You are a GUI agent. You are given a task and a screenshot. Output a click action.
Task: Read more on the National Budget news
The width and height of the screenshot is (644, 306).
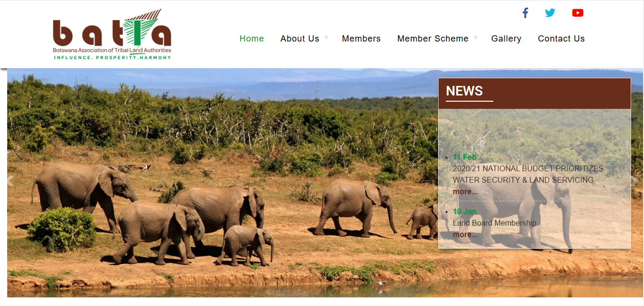point(465,191)
